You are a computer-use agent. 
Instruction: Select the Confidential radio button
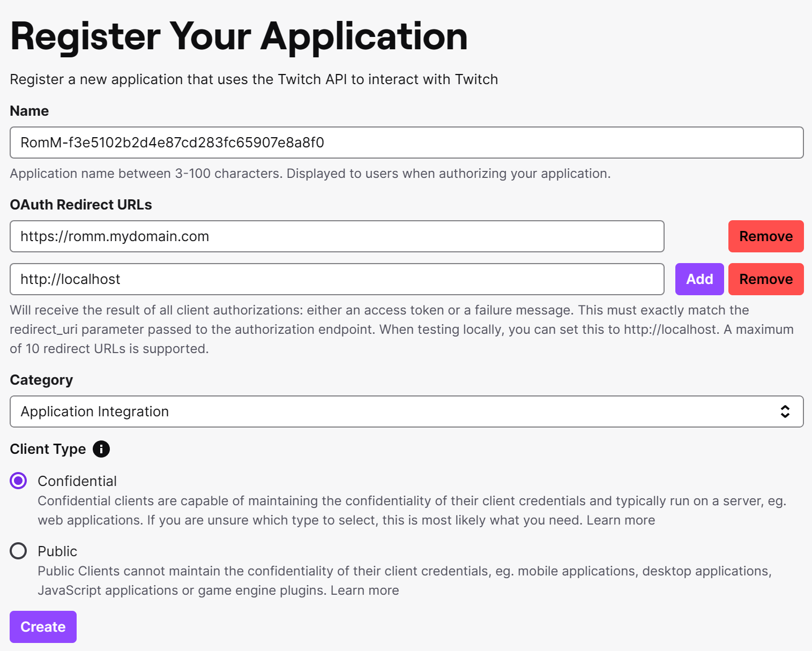click(18, 481)
